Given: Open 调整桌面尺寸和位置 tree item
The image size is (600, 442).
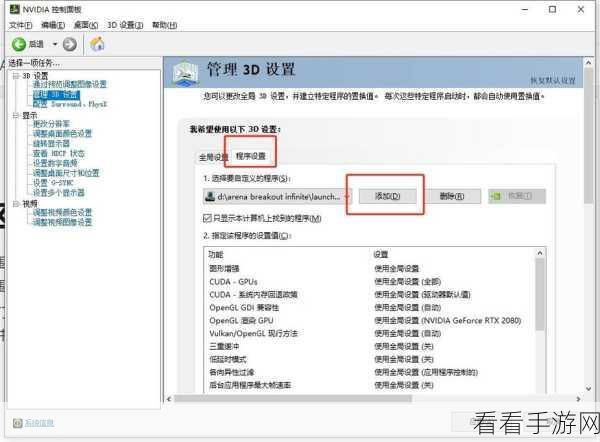Looking at the screenshot, I should (66, 173).
